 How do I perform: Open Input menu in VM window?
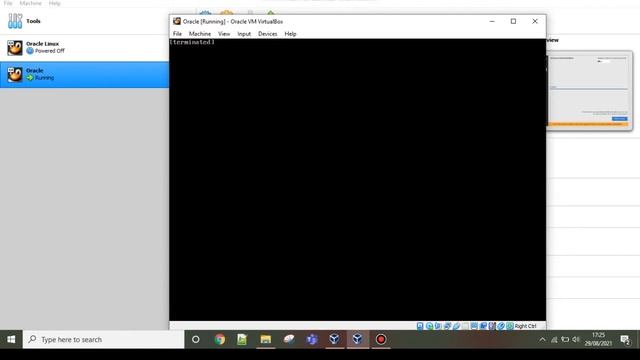click(x=244, y=34)
